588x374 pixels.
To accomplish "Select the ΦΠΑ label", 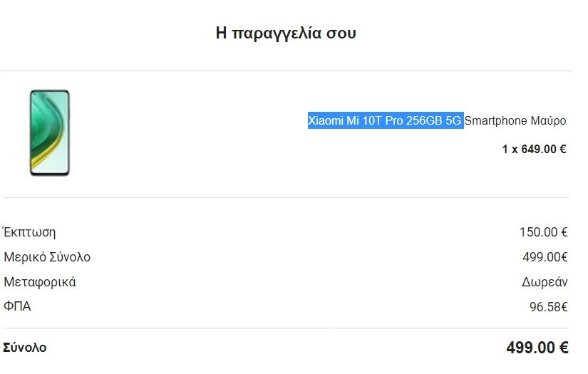I will (17, 307).
